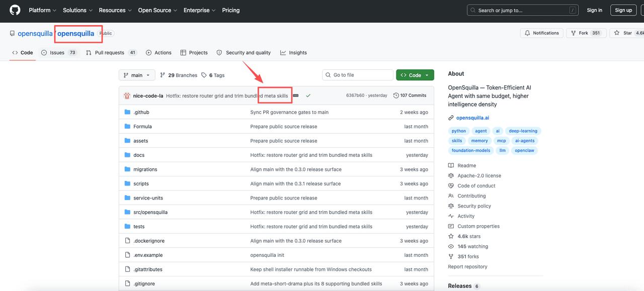
Task: Open the tests folder
Action: pos(139,227)
